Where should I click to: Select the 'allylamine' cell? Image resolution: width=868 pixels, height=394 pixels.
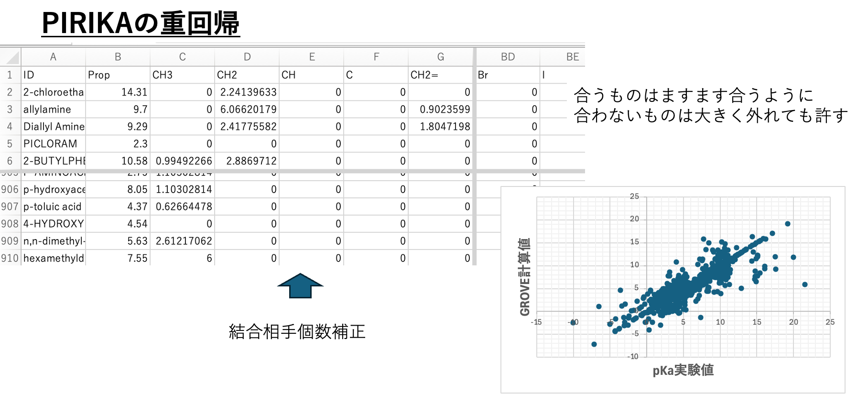[53, 109]
